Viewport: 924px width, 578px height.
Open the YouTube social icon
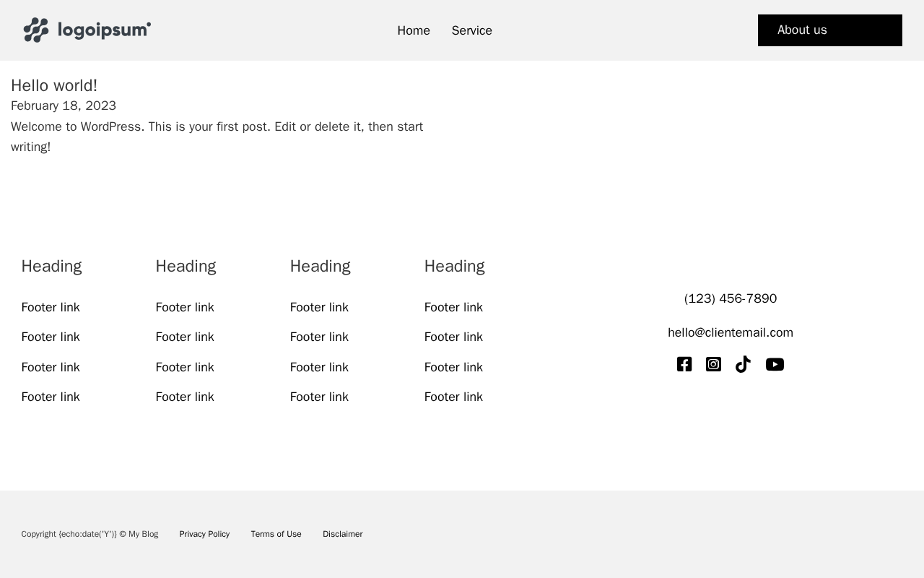pyautogui.click(x=775, y=364)
